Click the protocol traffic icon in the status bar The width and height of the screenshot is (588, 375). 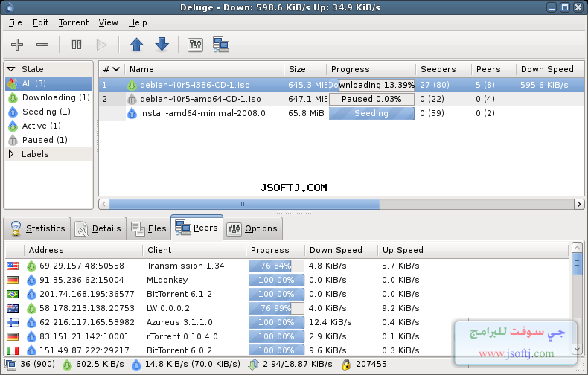pyautogui.click(x=253, y=365)
